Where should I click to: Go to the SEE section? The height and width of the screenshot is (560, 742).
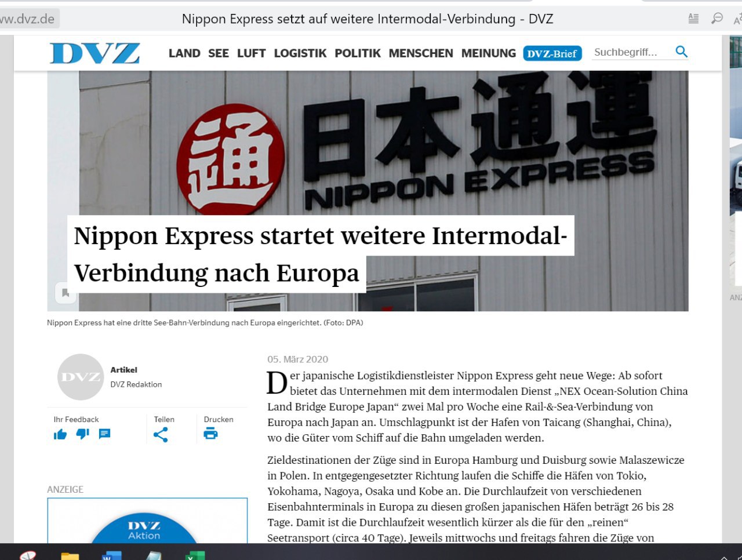pyautogui.click(x=219, y=53)
